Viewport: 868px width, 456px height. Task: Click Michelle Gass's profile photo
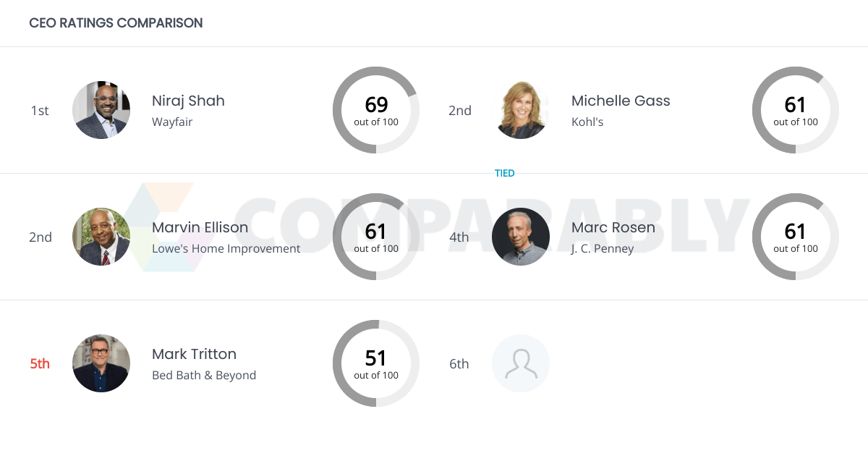[x=521, y=110]
